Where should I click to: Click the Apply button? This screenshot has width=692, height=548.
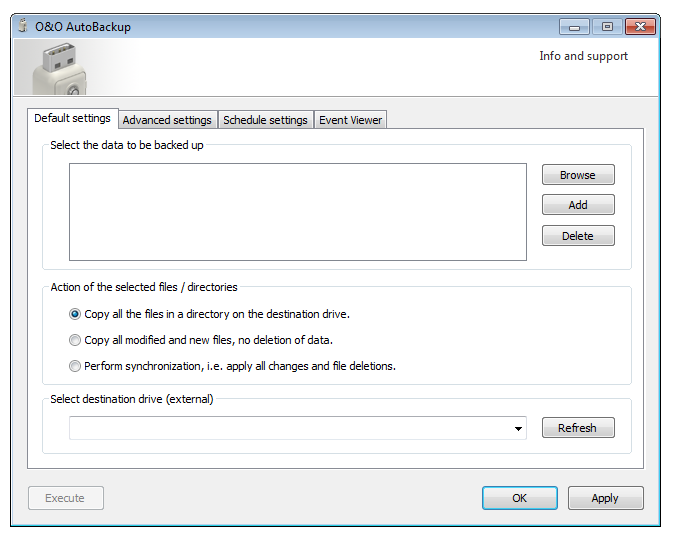(x=605, y=498)
